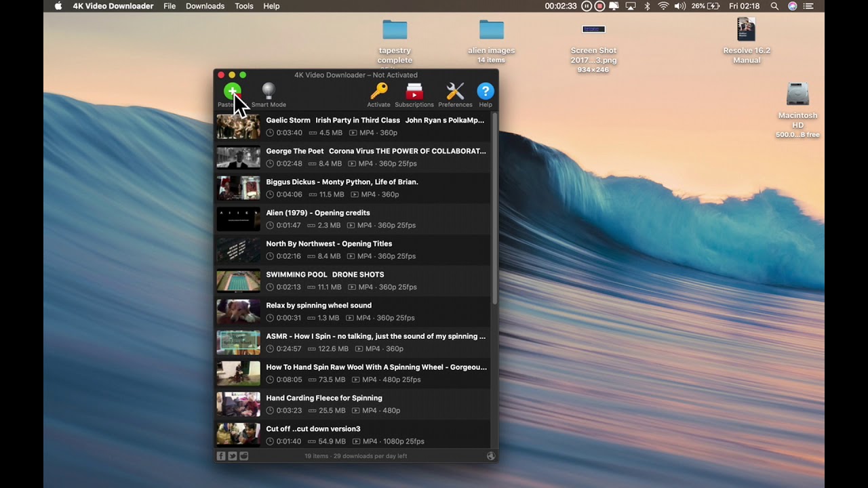868x488 pixels.
Task: Select Biggus Dickus video thumbnail
Action: pyautogui.click(x=238, y=188)
